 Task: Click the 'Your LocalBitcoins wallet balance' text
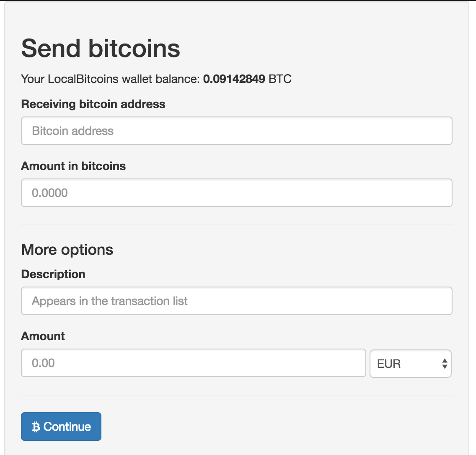point(110,79)
